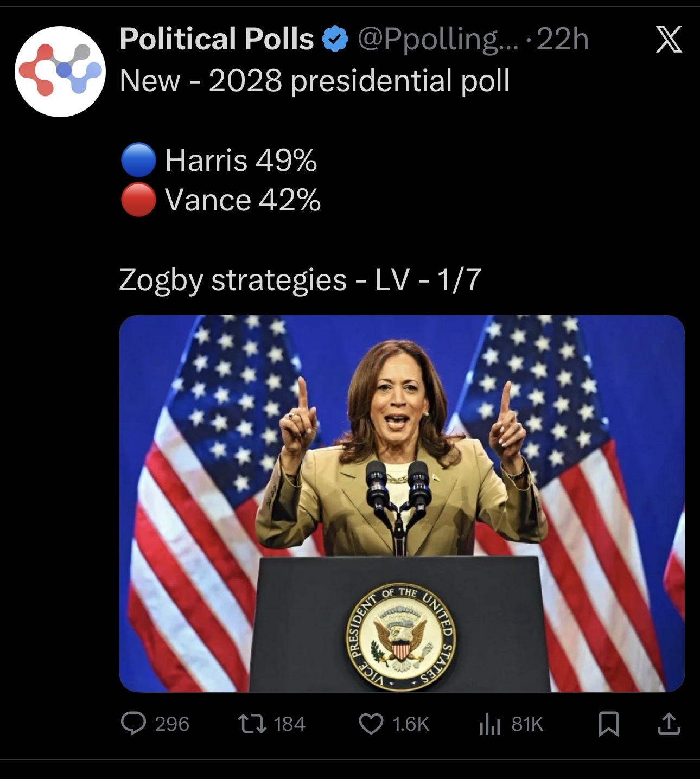Toggle the heart like icon

coord(372,724)
